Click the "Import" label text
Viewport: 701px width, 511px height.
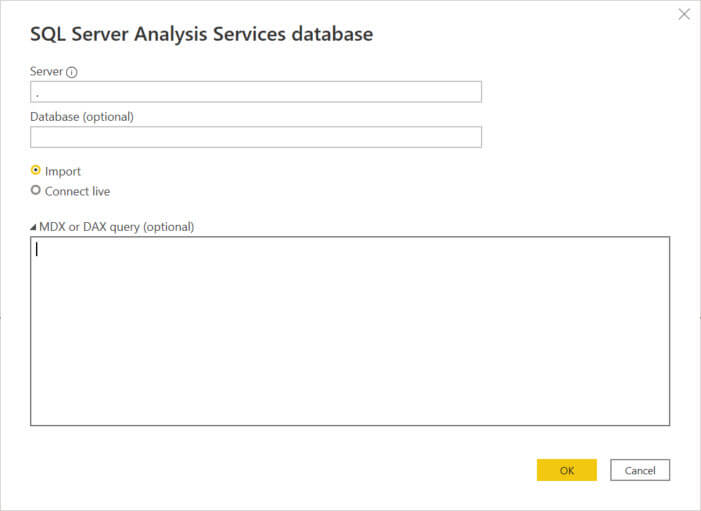[63, 171]
